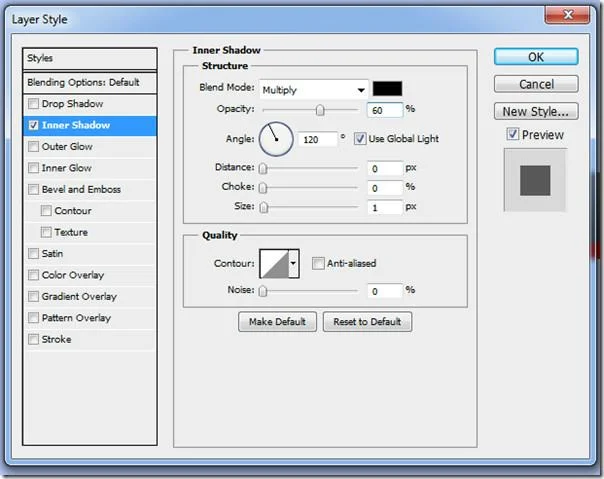Tick the Color Overlay checkbox
This screenshot has height=479, width=604.
coord(34,275)
